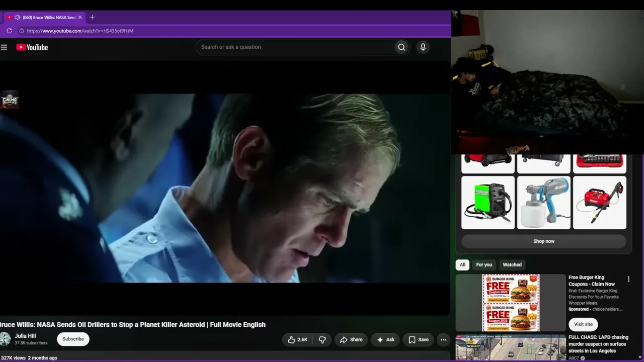Reload the page with the refresh icon
Viewport: 644px width, 362px height.
[9, 31]
